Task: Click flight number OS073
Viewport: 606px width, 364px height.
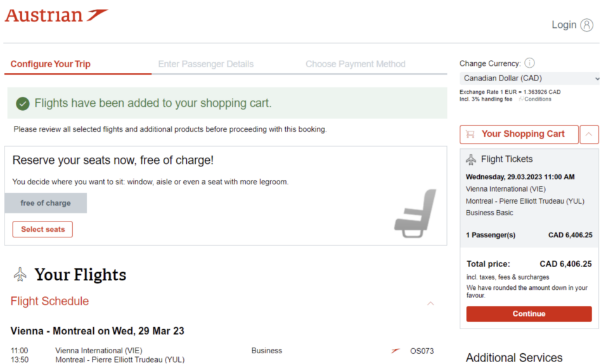Action: click(x=422, y=351)
